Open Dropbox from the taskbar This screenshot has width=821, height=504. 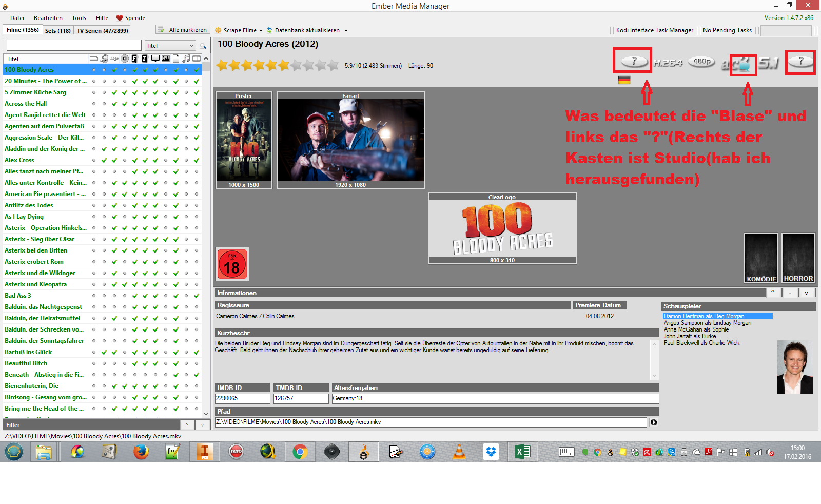(491, 452)
